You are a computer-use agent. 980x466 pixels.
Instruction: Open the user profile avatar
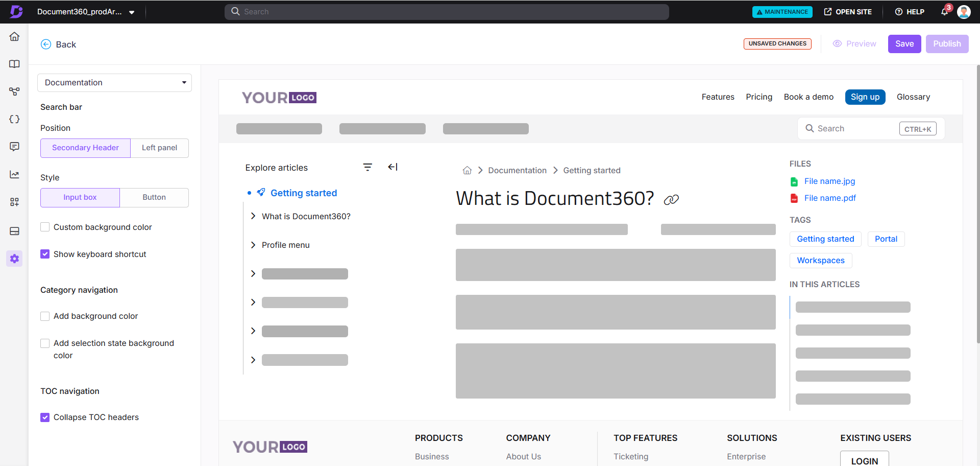[964, 11]
